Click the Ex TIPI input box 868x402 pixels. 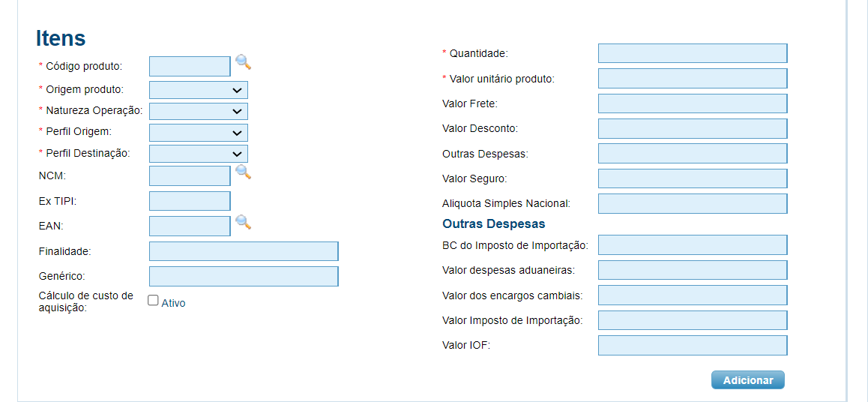click(x=190, y=201)
